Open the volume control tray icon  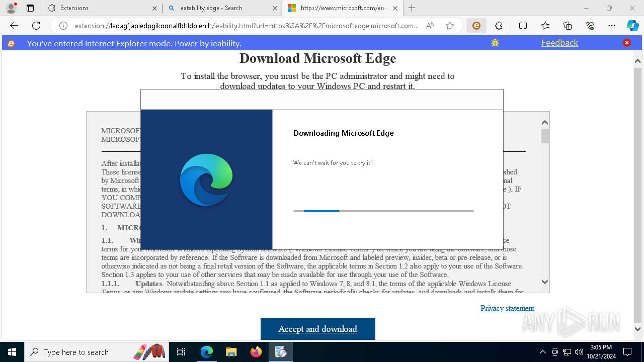coord(579,352)
